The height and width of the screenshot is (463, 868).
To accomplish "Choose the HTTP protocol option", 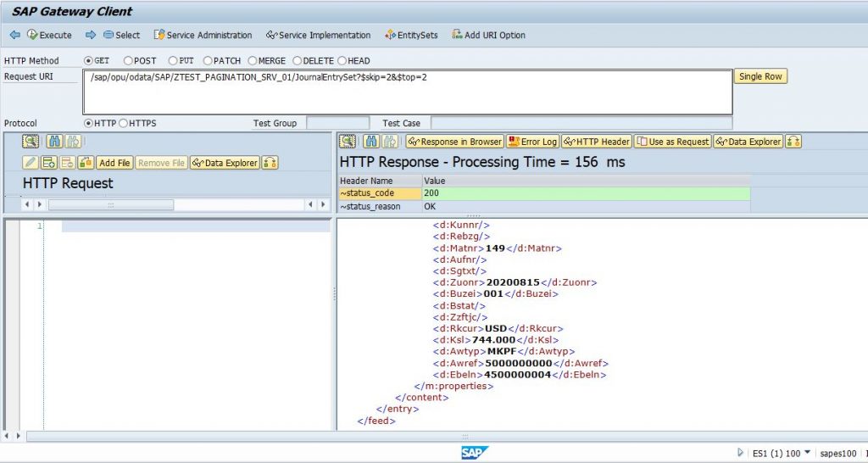I will (x=88, y=123).
